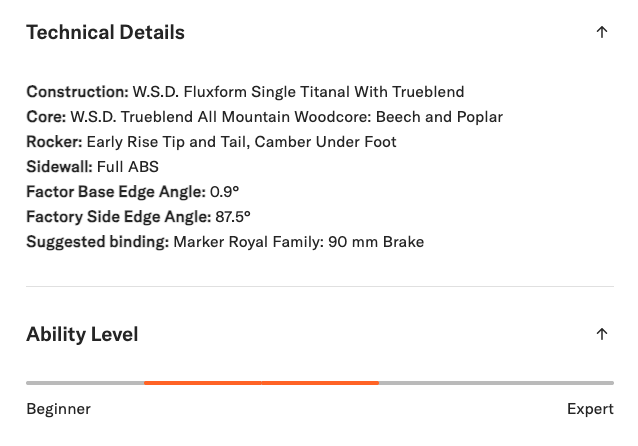Click the Suggested binding label
The image size is (638, 446).
pyautogui.click(x=97, y=242)
